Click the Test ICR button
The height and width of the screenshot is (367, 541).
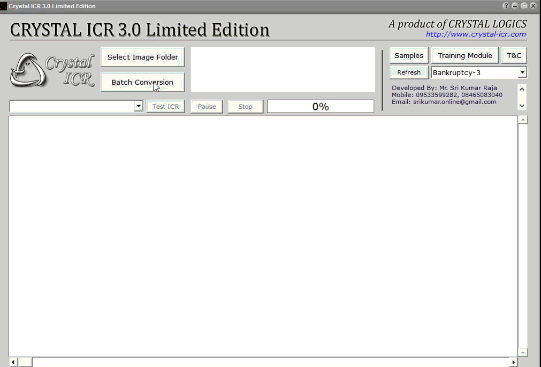click(166, 107)
